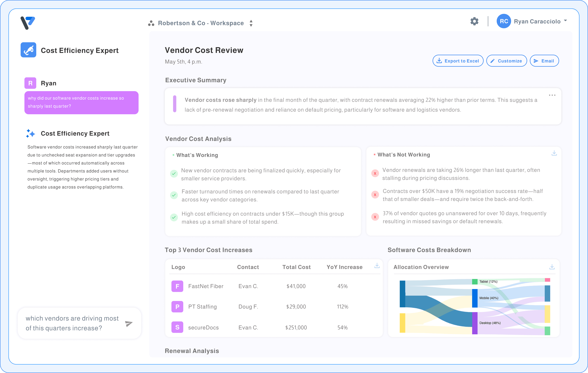Click the Renewal Analysis section heading
Image resolution: width=588 pixels, height=373 pixels.
pyautogui.click(x=192, y=351)
